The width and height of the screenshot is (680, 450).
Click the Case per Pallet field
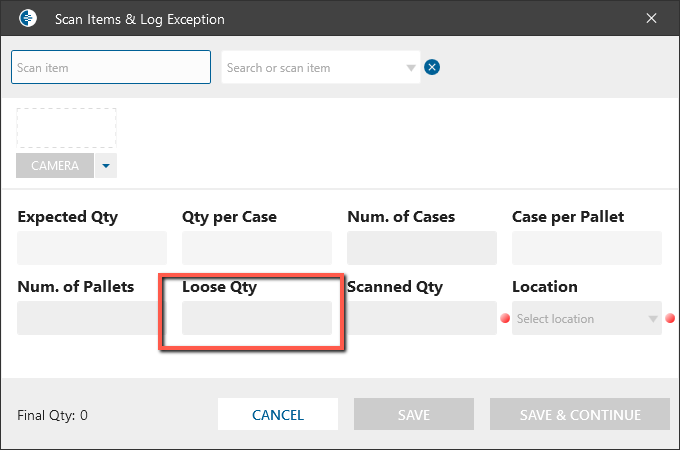pyautogui.click(x=587, y=248)
